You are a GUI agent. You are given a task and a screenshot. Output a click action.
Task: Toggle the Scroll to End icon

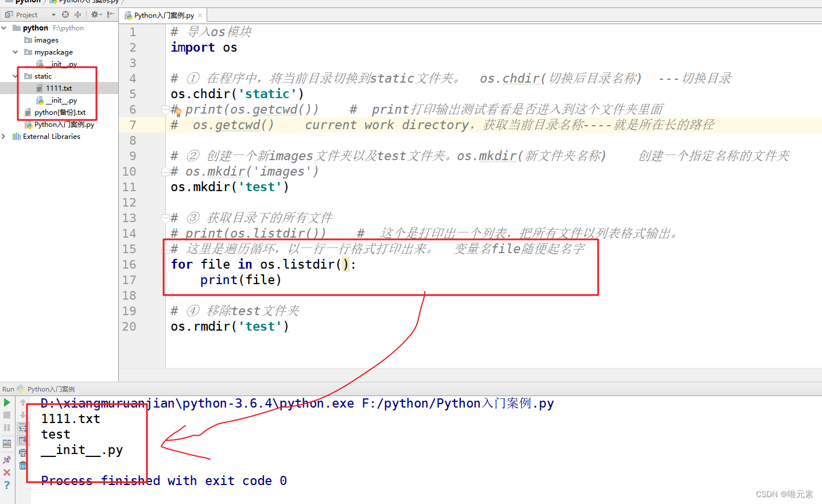tap(23, 440)
